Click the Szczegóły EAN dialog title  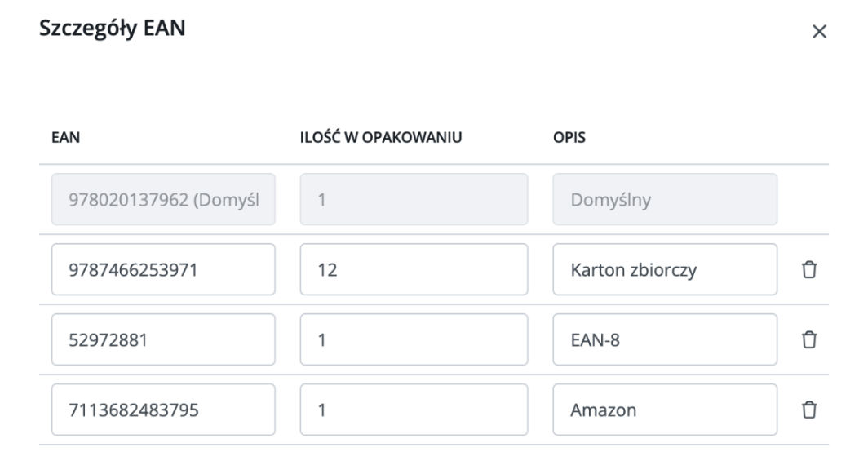113,29
